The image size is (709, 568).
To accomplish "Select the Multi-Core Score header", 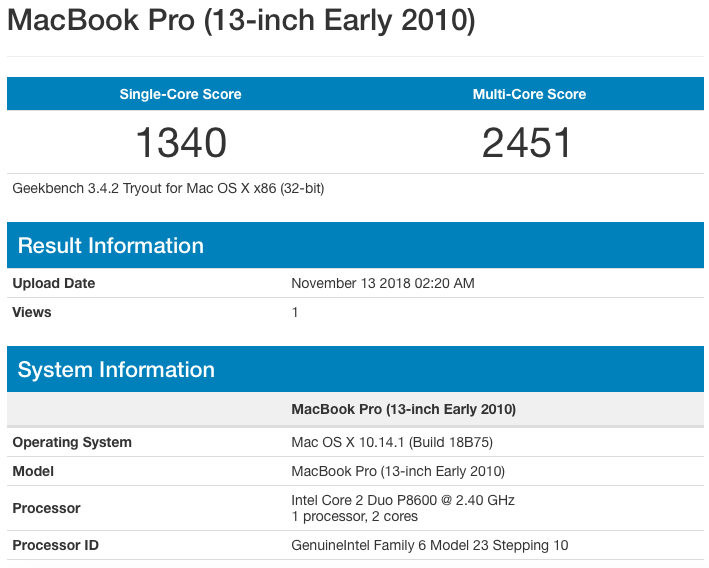I will [529, 94].
